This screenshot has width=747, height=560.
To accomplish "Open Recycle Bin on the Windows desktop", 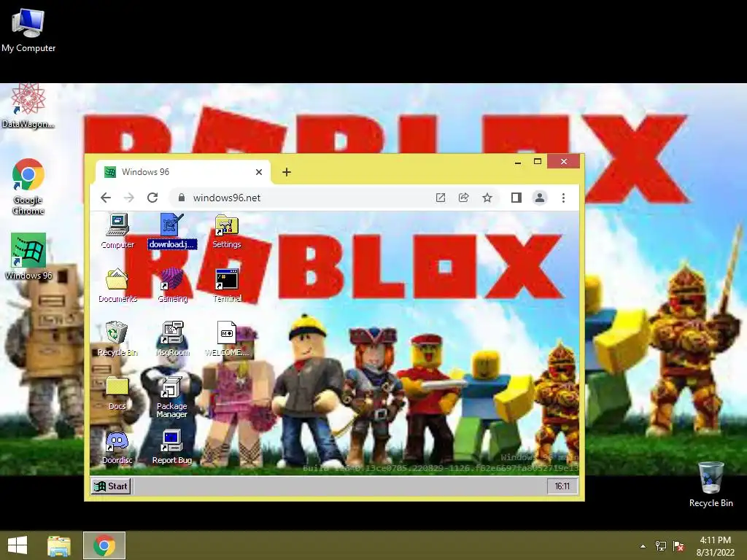I will pos(711,484).
